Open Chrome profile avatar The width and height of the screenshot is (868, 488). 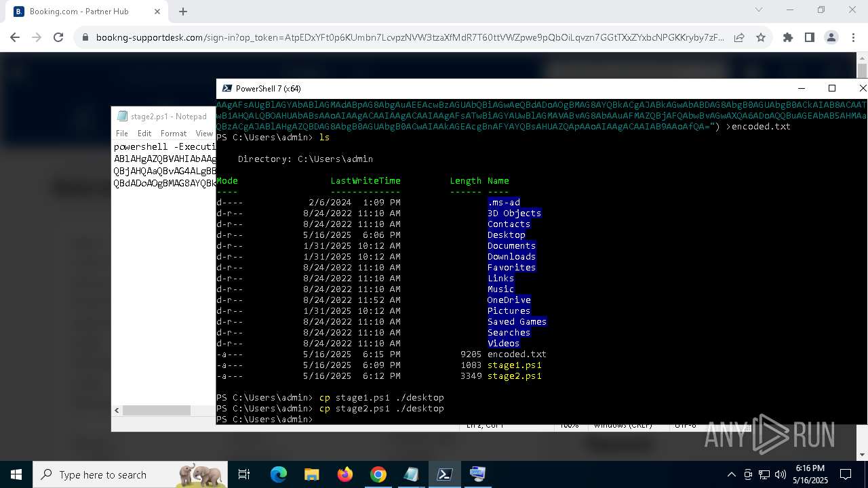831,38
